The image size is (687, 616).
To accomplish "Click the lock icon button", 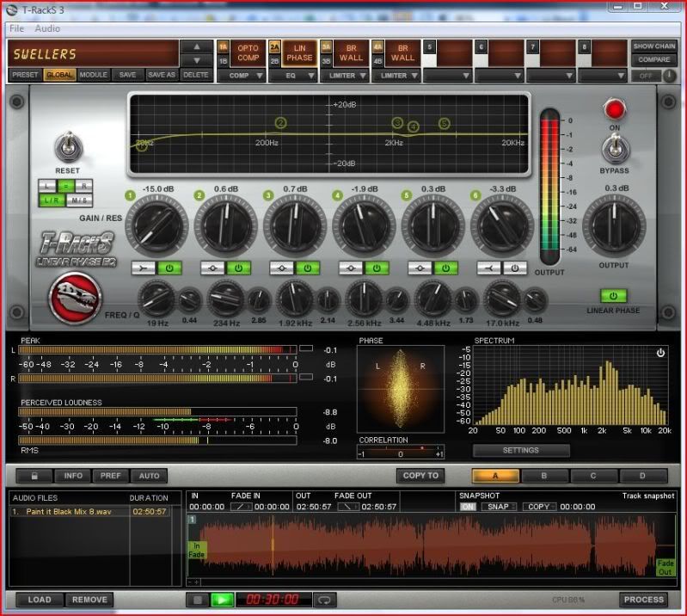I will coord(34,476).
